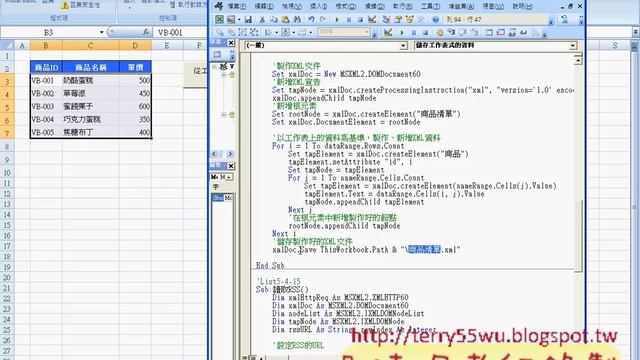Image resolution: width=640 pixels, height=360 pixels.
Task: Click the code window scroll up arrow
Action: (x=578, y=60)
